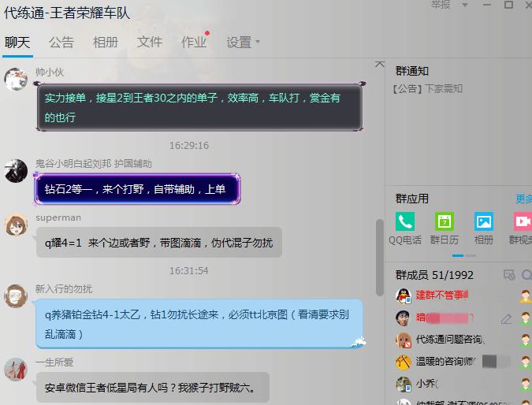Click the sender name 一生所爱
The height and width of the screenshot is (405, 532).
coord(54,362)
